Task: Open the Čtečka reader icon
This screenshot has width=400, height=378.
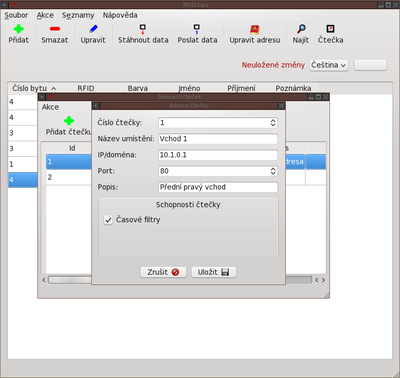Action: [x=330, y=29]
